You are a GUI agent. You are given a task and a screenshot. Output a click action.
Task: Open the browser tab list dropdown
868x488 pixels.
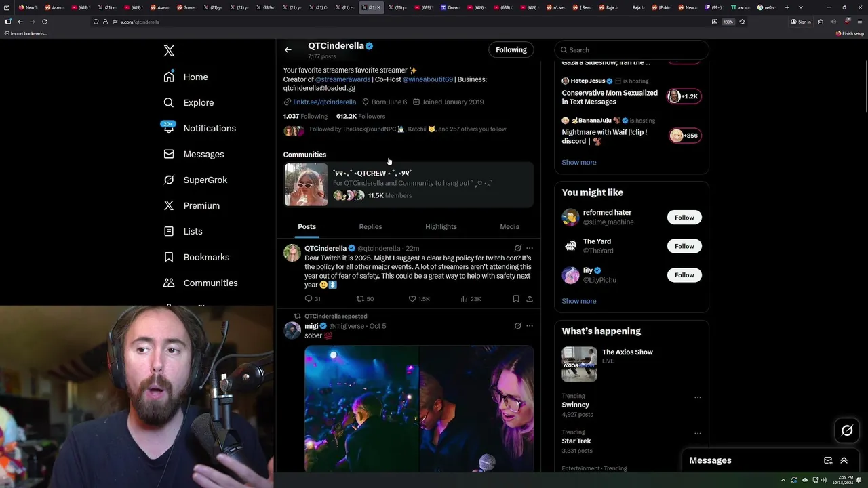click(x=801, y=7)
